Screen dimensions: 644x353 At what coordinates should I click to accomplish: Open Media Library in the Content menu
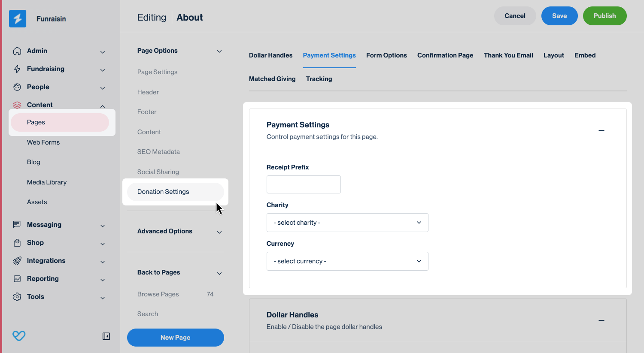click(47, 182)
